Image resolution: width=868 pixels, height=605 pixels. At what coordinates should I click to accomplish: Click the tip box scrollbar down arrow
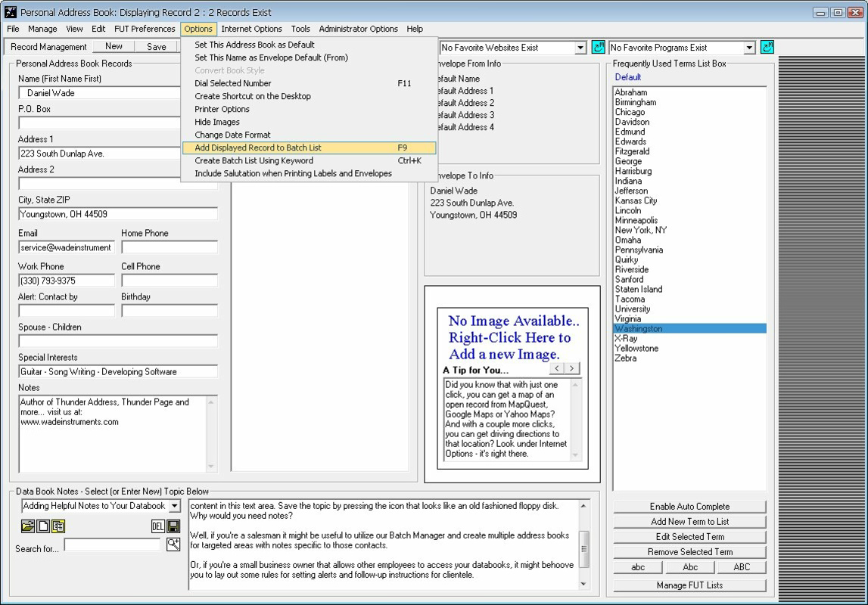[575, 455]
